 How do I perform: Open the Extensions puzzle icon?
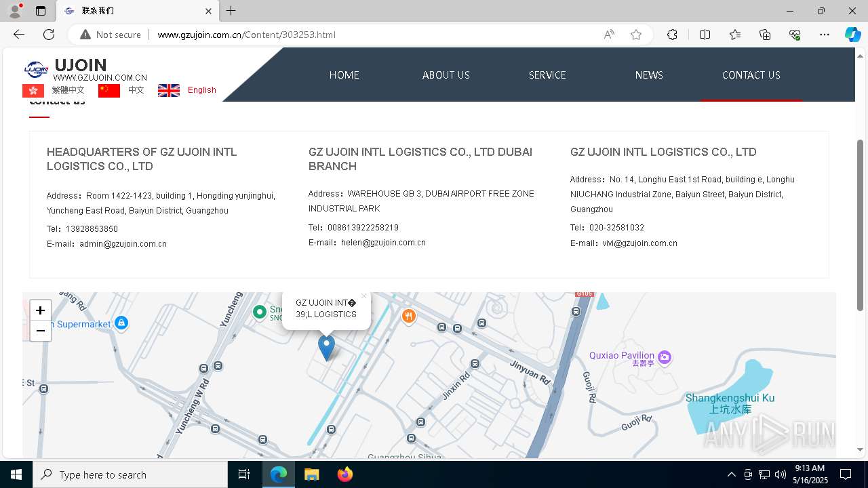pos(672,35)
